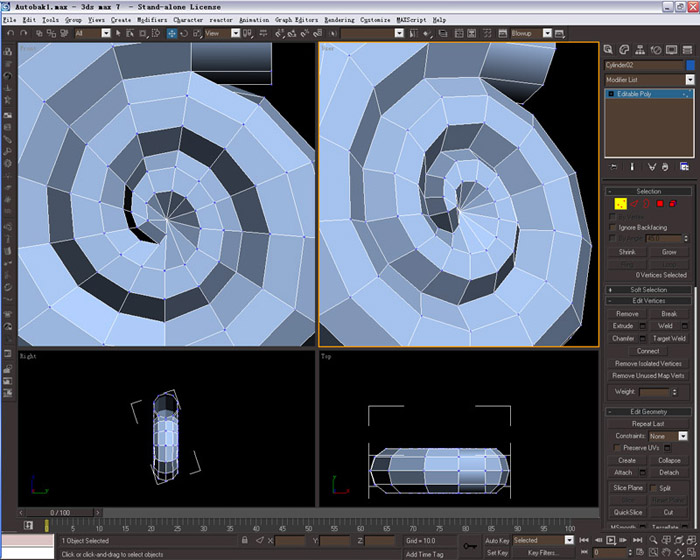This screenshot has height=560, width=700.
Task: Open the reference coordinate View dropdown
Action: [235, 33]
